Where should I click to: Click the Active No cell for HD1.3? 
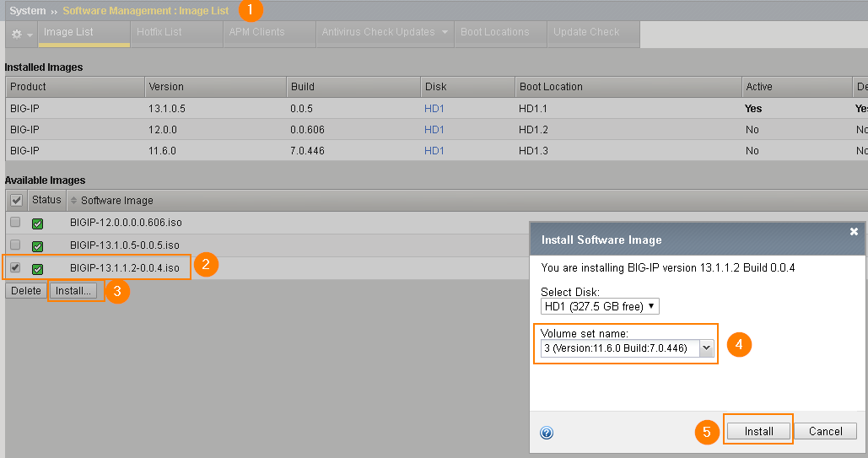coord(752,151)
